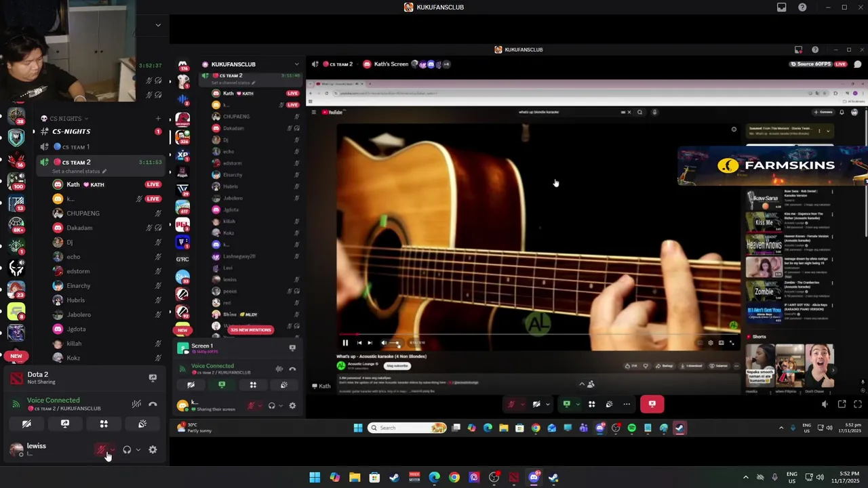Select CS TEAM 2 voice channel in left list
Image resolution: width=868 pixels, height=488 pixels.
[x=100, y=162]
